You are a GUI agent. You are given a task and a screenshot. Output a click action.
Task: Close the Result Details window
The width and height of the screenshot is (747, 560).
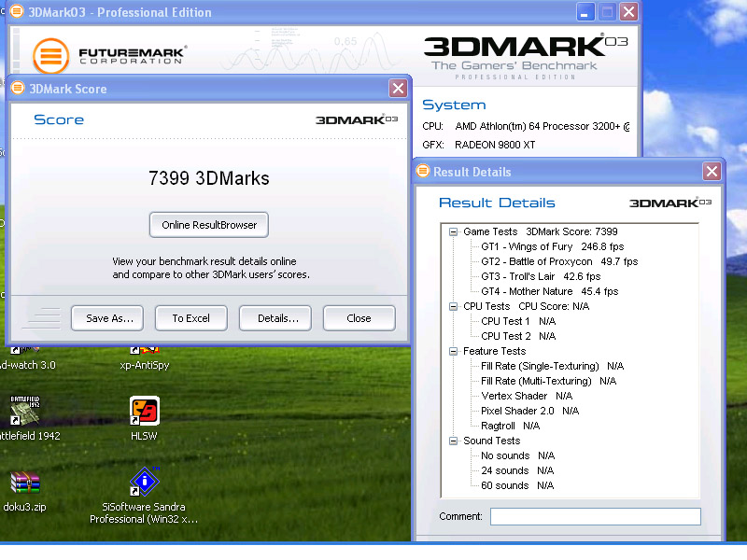pyautogui.click(x=712, y=172)
